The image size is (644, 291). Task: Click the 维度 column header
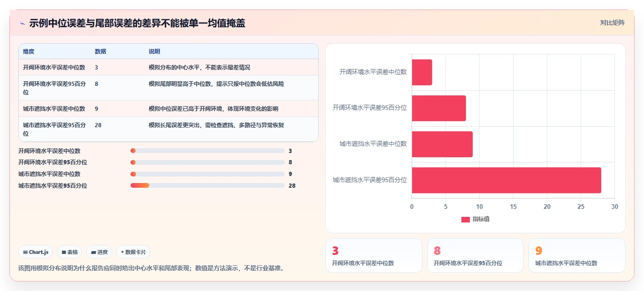(x=29, y=51)
